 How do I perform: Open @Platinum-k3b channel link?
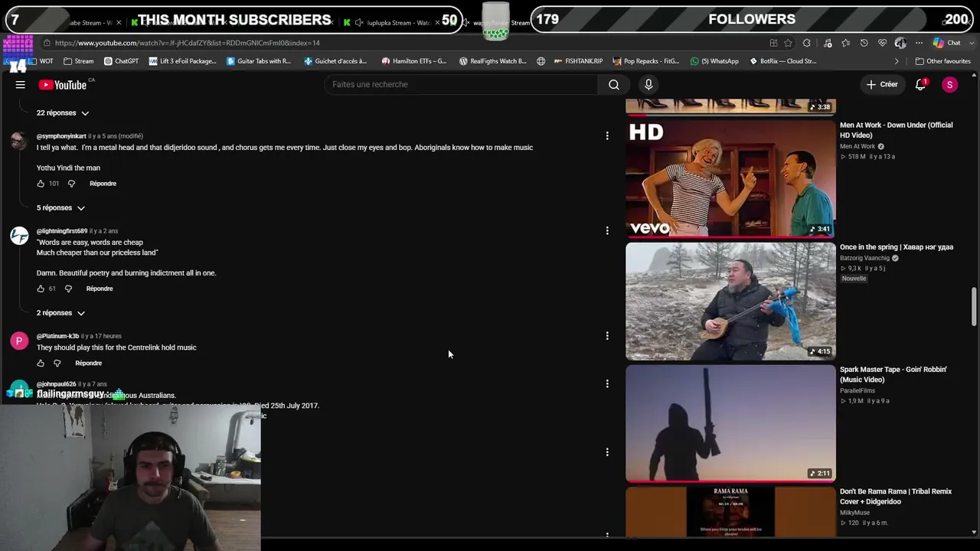[57, 336]
